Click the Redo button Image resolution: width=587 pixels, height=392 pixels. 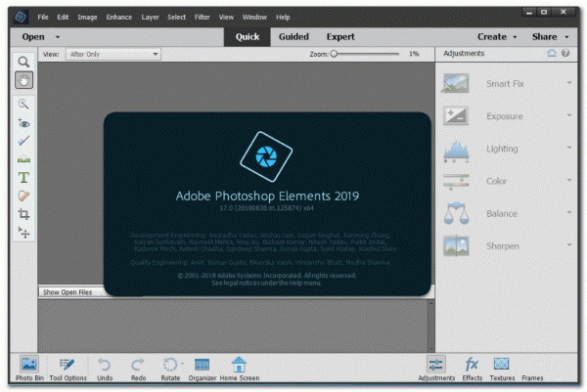tap(138, 369)
